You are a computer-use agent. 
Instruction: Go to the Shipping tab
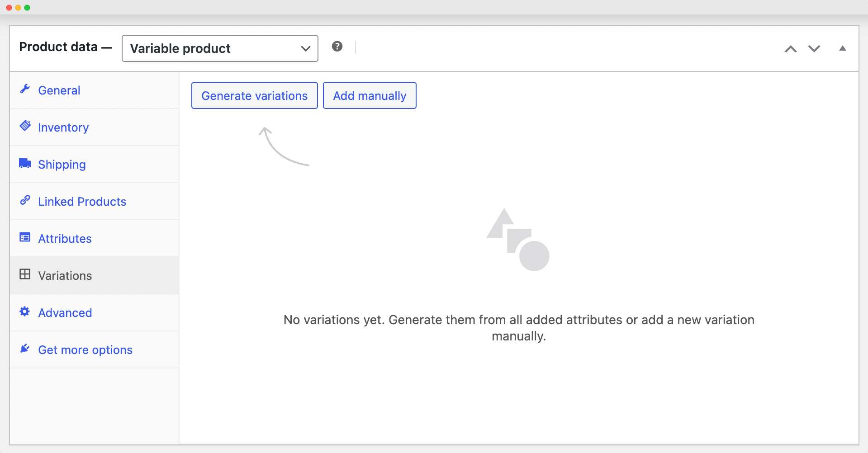click(x=62, y=165)
